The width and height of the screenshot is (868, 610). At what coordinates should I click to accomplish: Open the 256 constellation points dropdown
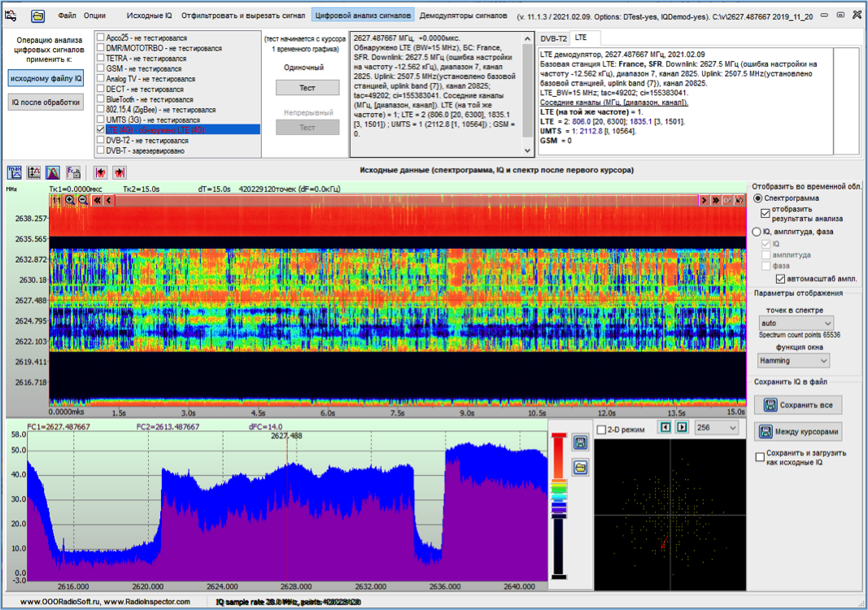click(x=716, y=428)
